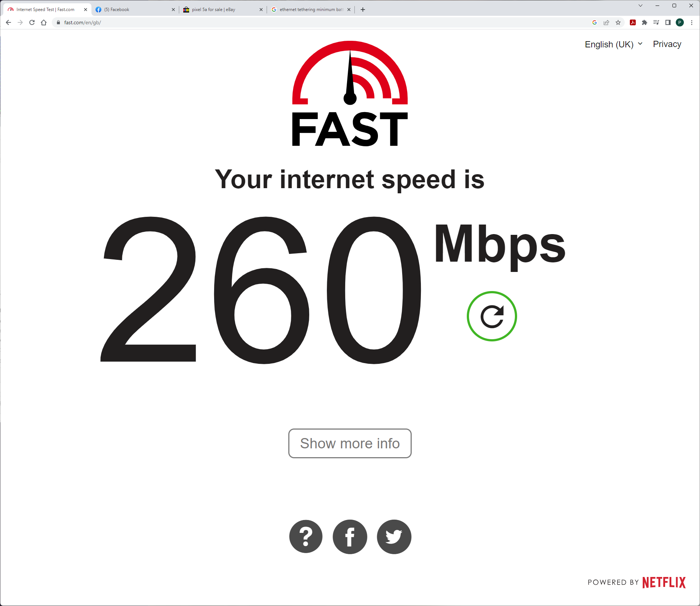Open the Chrome three-dot menu
The width and height of the screenshot is (700, 606).
pyautogui.click(x=692, y=22)
